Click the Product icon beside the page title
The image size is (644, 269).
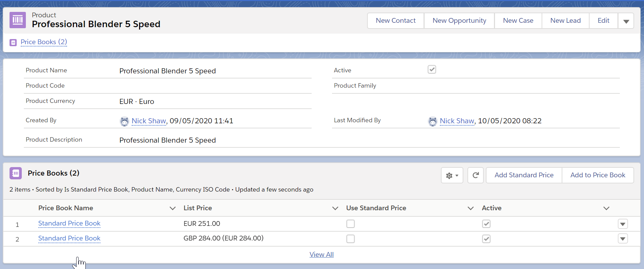point(18,20)
